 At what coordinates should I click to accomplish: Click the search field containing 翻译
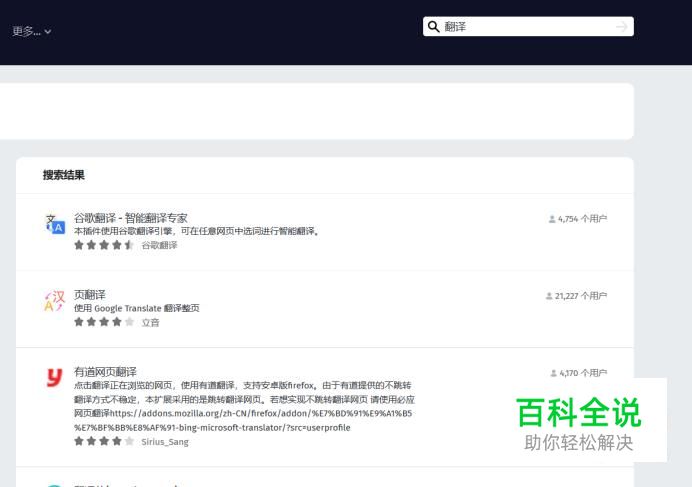528,26
